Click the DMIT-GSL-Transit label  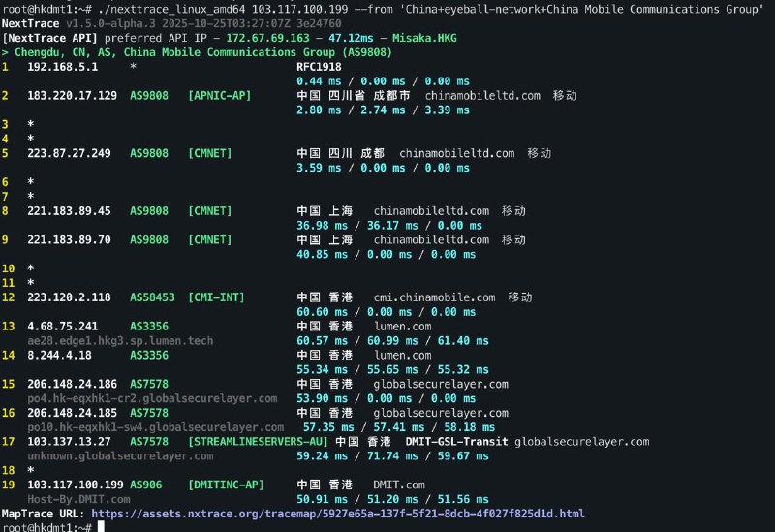point(455,441)
